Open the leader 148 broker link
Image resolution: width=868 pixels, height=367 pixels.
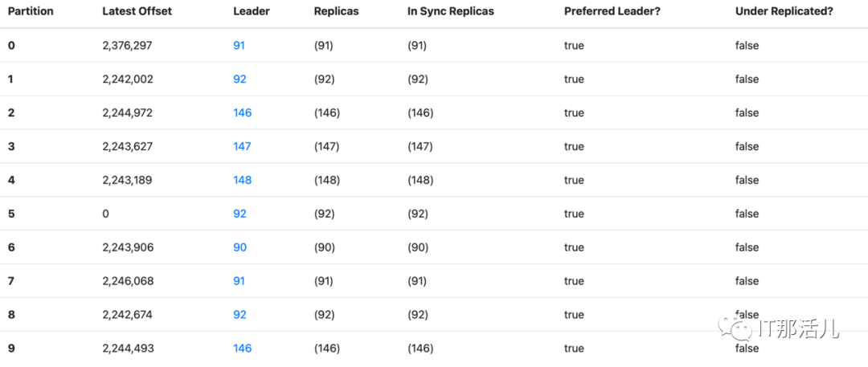[x=242, y=181]
